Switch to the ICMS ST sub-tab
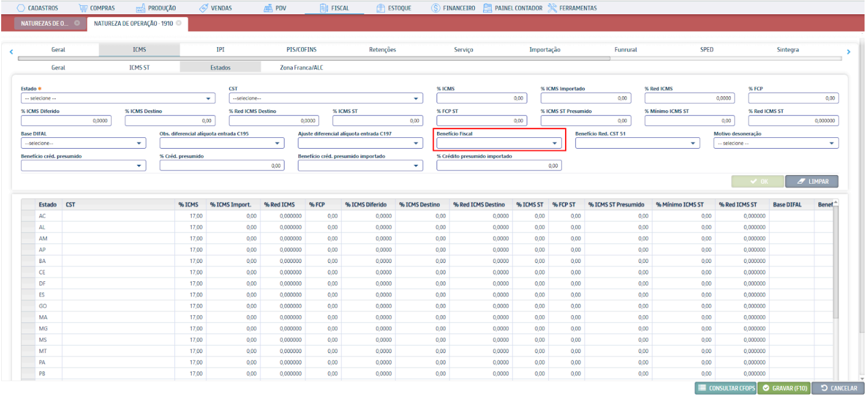 pyautogui.click(x=139, y=67)
